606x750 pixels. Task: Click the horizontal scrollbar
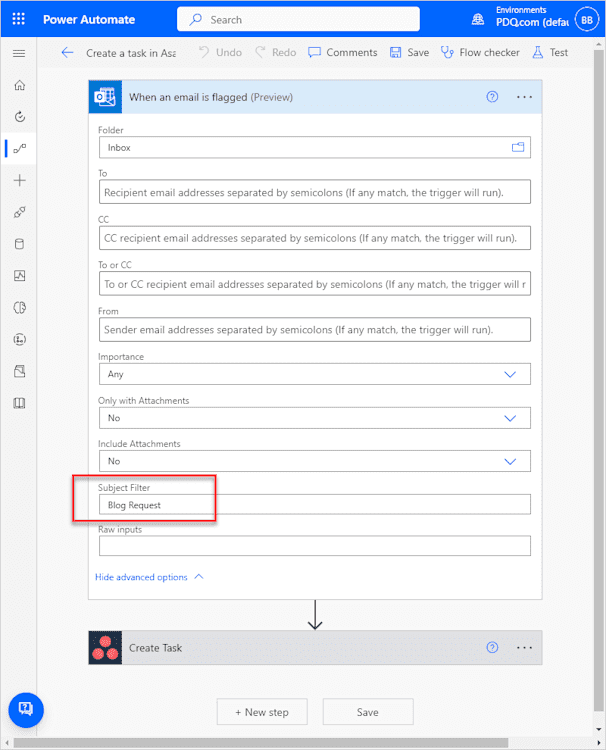(261, 743)
